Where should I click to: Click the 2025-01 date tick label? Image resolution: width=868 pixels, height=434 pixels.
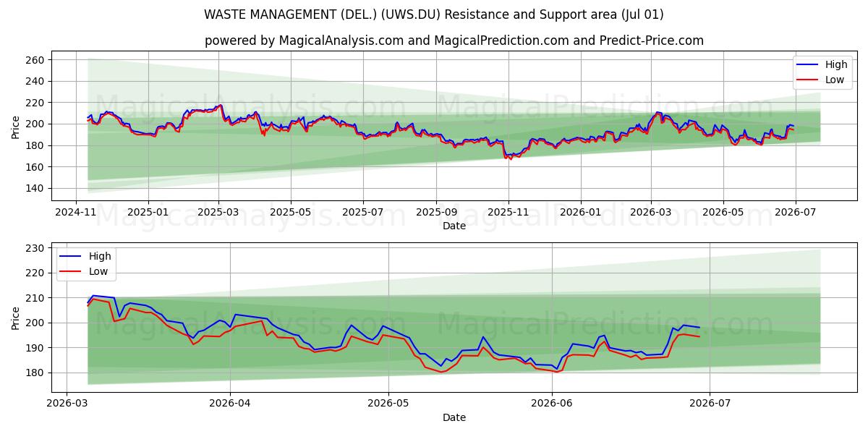pos(148,213)
